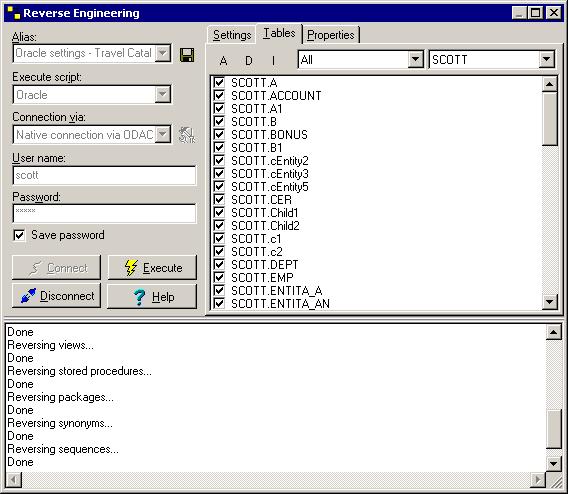The image size is (568, 494).
Task: Click Disconnect button with plug icon
Action: pyautogui.click(x=57, y=296)
